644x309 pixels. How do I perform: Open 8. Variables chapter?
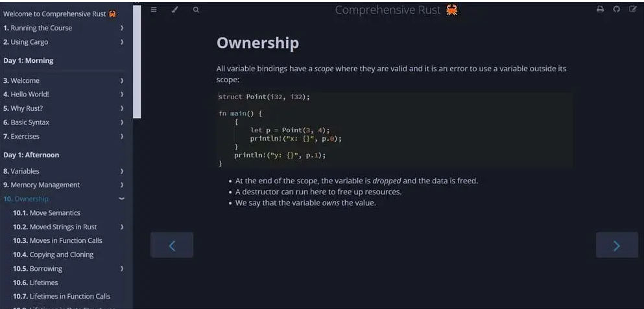[21, 171]
